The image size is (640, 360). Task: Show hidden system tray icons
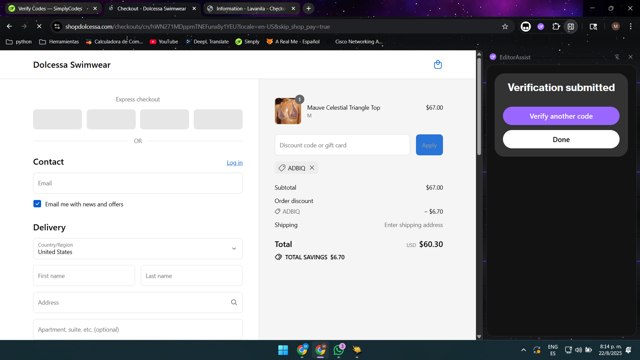coord(523,350)
